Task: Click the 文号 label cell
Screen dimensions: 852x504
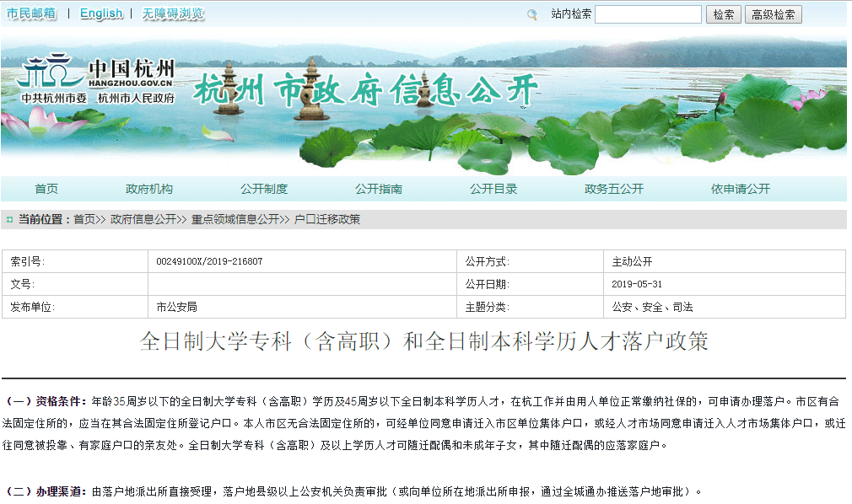Action: (75, 284)
